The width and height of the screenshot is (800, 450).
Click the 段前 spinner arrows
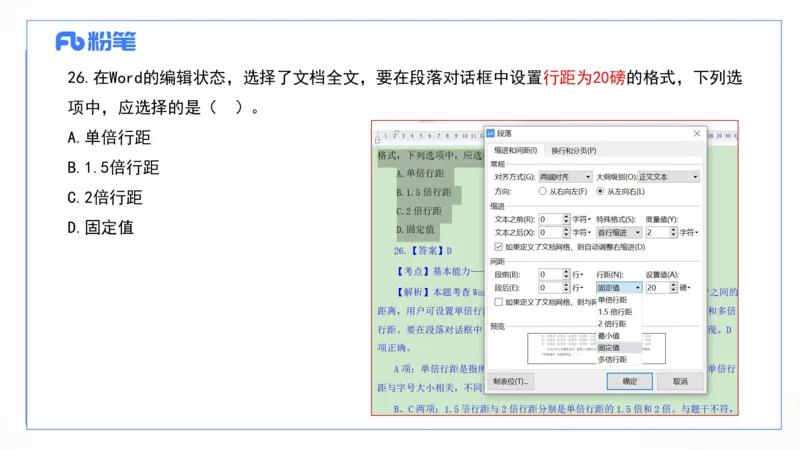(x=566, y=274)
